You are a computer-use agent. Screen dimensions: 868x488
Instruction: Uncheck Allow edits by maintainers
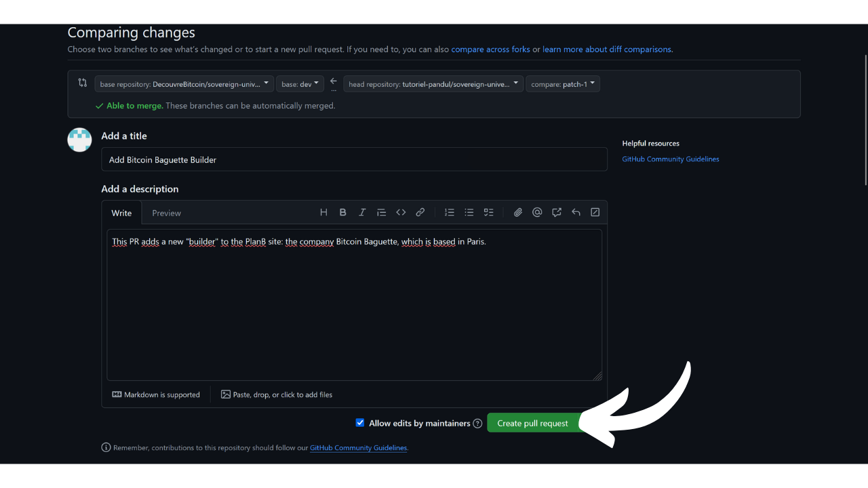[360, 423]
